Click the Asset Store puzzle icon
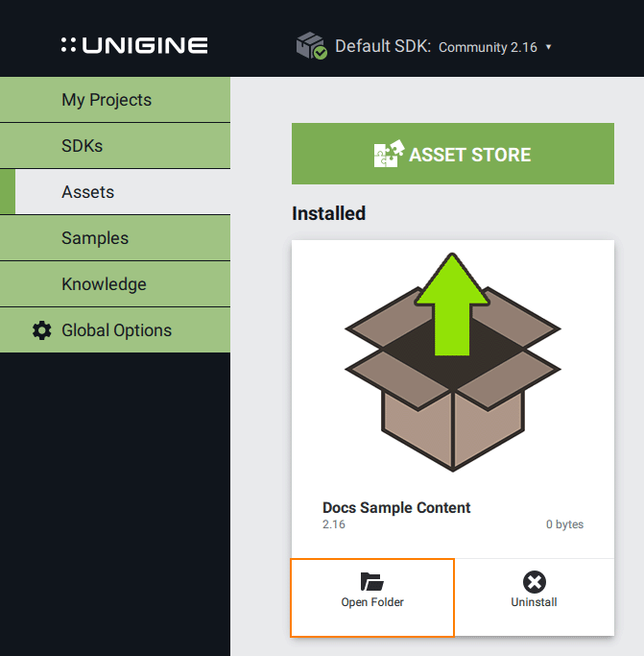Image resolution: width=644 pixels, height=656 pixels. [x=389, y=154]
